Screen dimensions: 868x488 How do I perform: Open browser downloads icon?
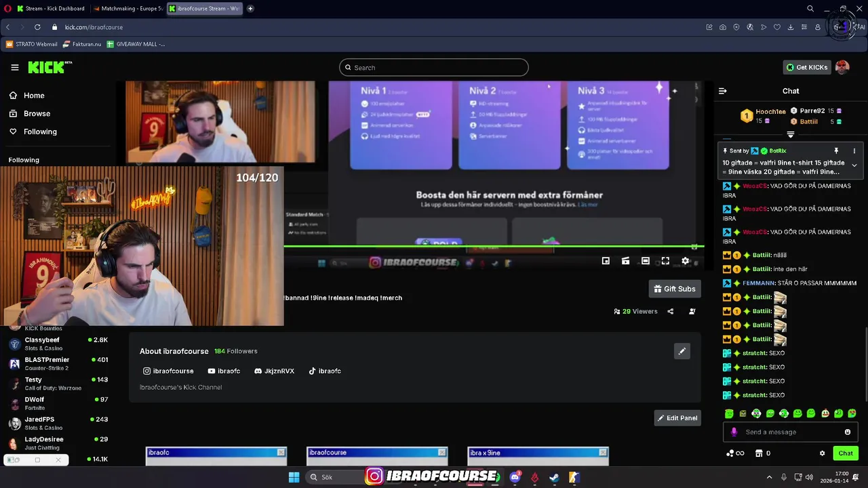(791, 27)
